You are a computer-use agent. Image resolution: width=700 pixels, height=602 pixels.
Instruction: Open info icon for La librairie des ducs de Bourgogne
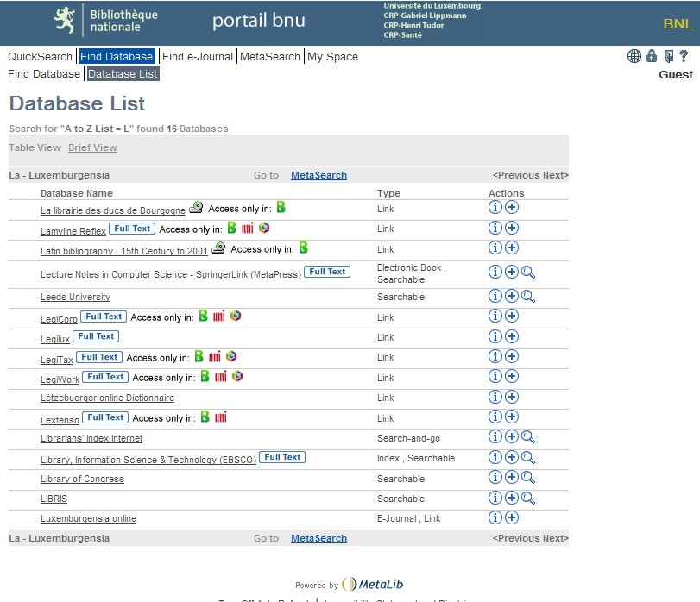click(x=495, y=207)
